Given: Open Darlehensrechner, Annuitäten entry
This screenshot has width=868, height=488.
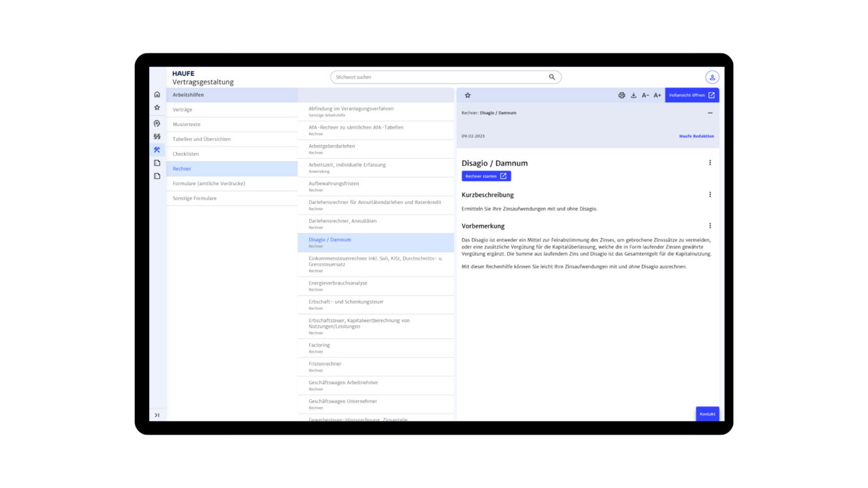Looking at the screenshot, I should [376, 224].
